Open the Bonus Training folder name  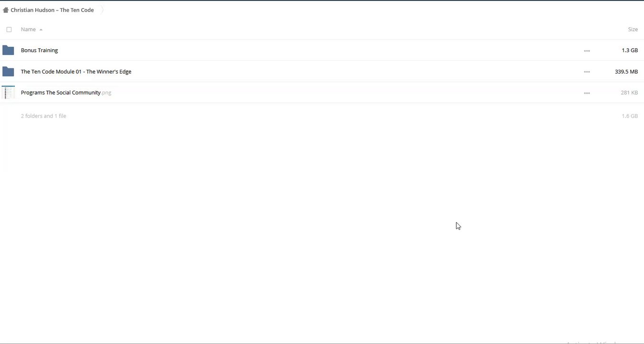[x=39, y=50]
